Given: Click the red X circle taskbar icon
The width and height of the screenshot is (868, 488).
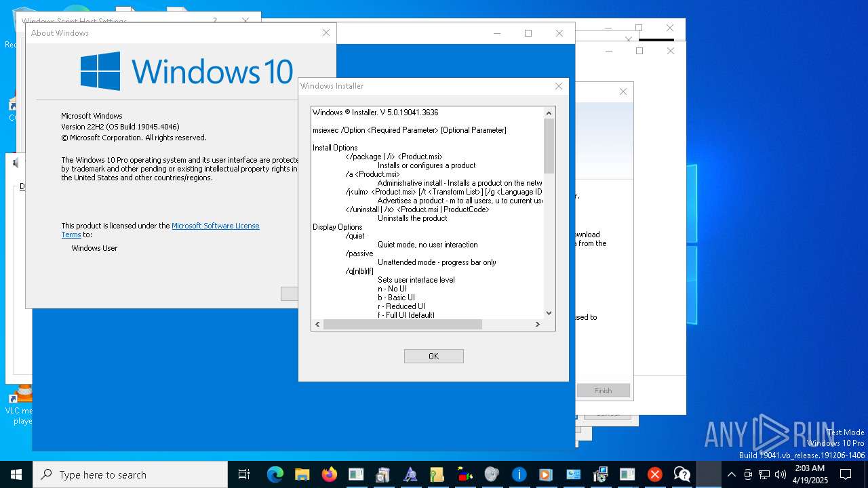Looking at the screenshot, I should point(654,474).
